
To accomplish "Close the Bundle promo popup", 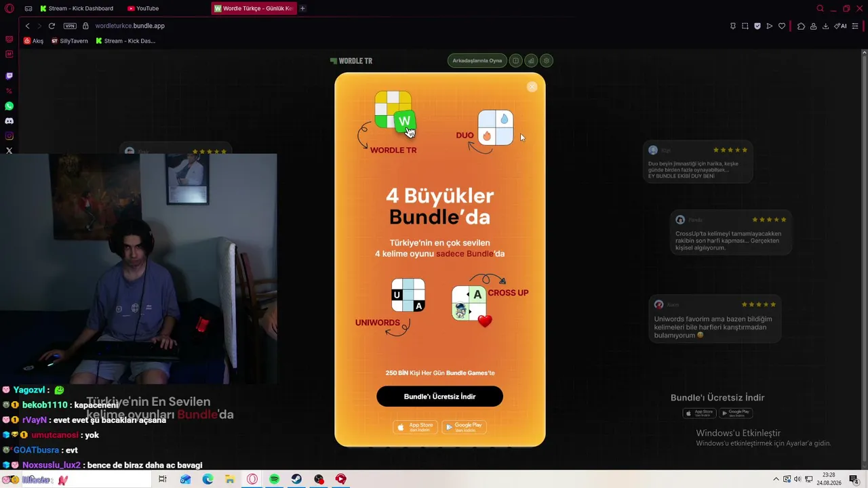I will (532, 87).
